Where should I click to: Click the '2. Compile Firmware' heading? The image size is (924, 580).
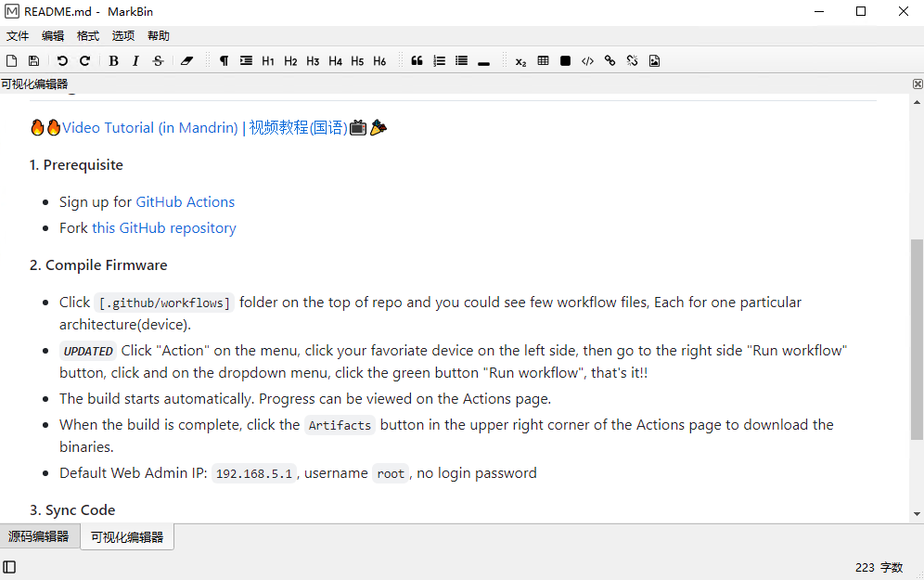[98, 265]
